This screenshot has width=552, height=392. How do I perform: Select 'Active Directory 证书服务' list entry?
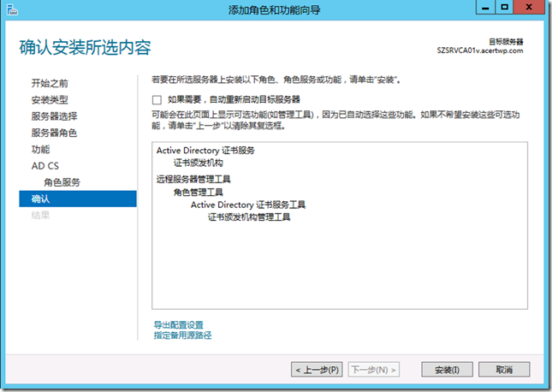205,151
